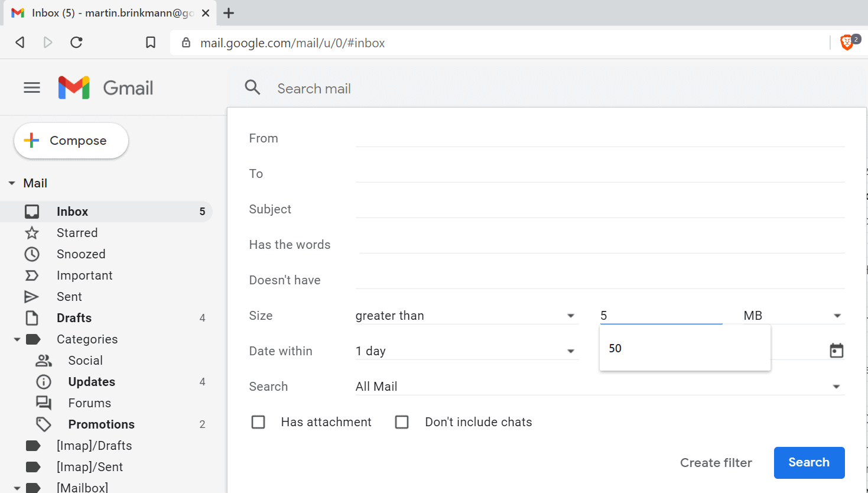The width and height of the screenshot is (868, 493).
Task: Click the Starred star icon
Action: tap(32, 233)
